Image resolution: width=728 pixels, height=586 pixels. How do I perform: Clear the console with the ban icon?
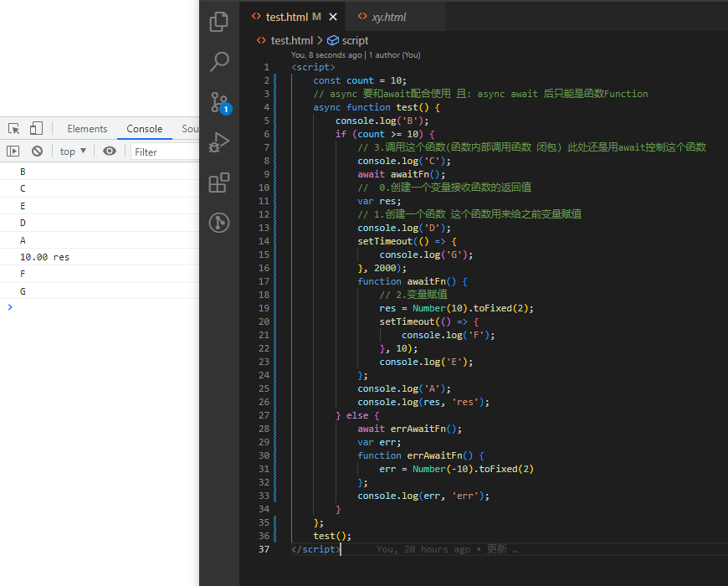(x=37, y=152)
